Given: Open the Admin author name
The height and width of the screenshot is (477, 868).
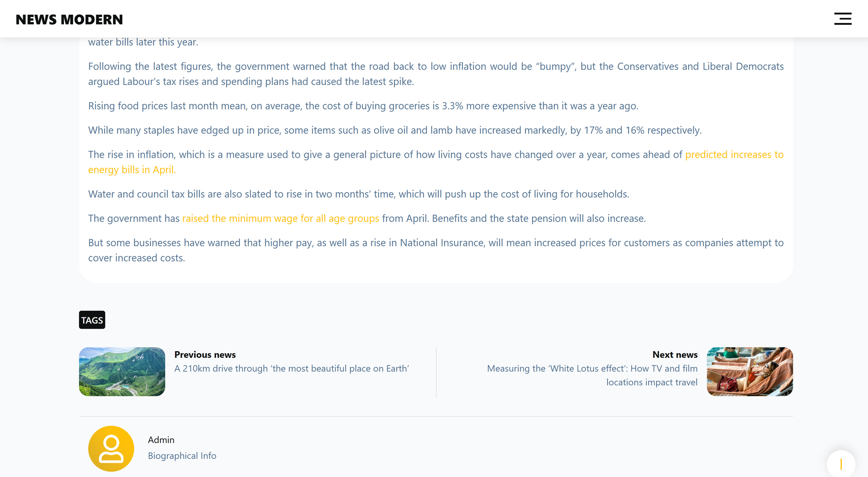Looking at the screenshot, I should coord(161,440).
